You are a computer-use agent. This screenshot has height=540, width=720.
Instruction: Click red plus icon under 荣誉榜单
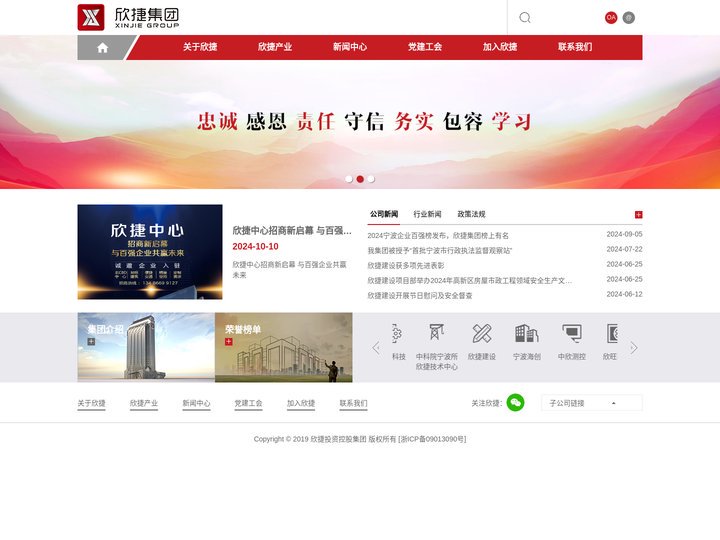point(229,341)
